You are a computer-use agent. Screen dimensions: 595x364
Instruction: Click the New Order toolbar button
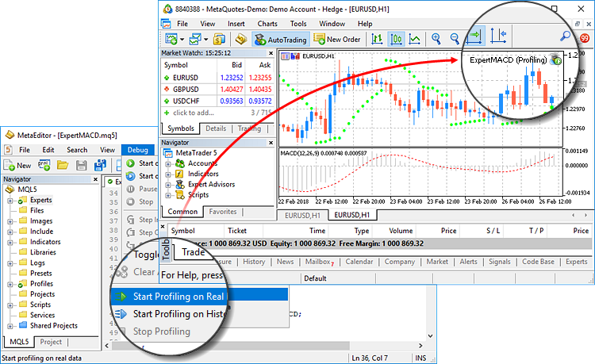click(x=337, y=39)
